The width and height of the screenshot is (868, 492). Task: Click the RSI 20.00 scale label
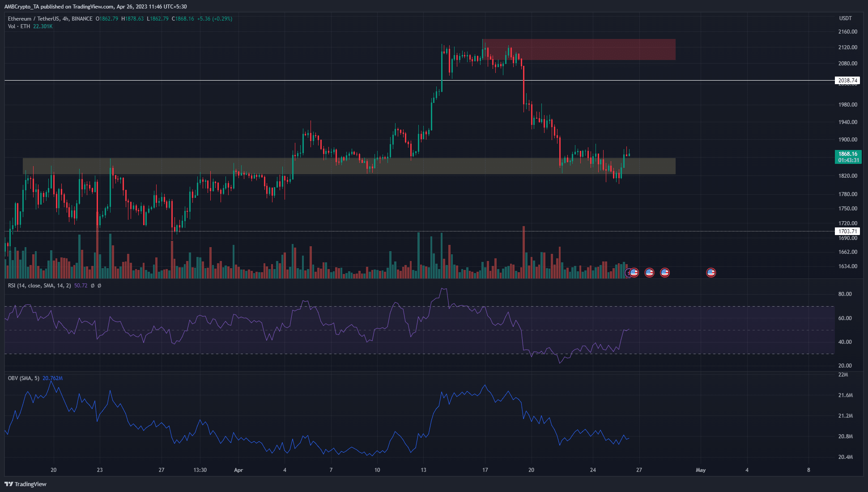(x=845, y=366)
